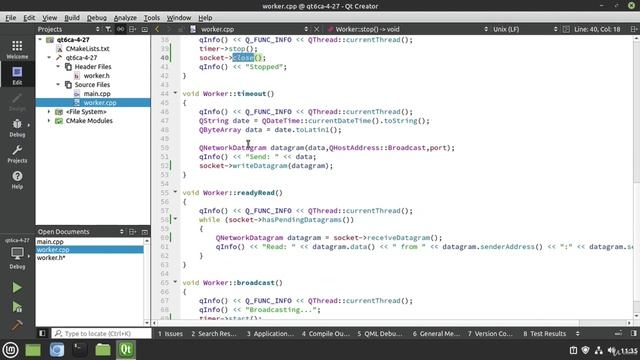Screen dimensions: 640x360
Task: Start debugging with play-bug button
Action: click(17, 307)
